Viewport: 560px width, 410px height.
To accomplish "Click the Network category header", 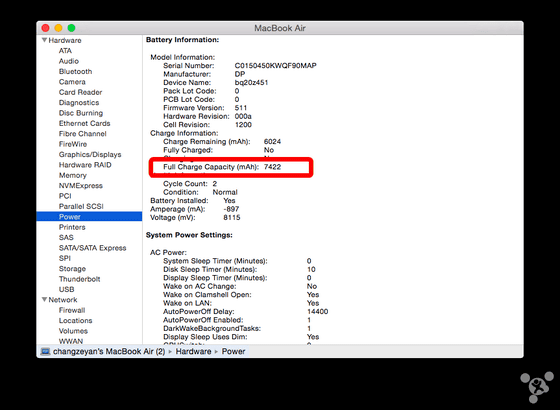I will click(x=62, y=300).
